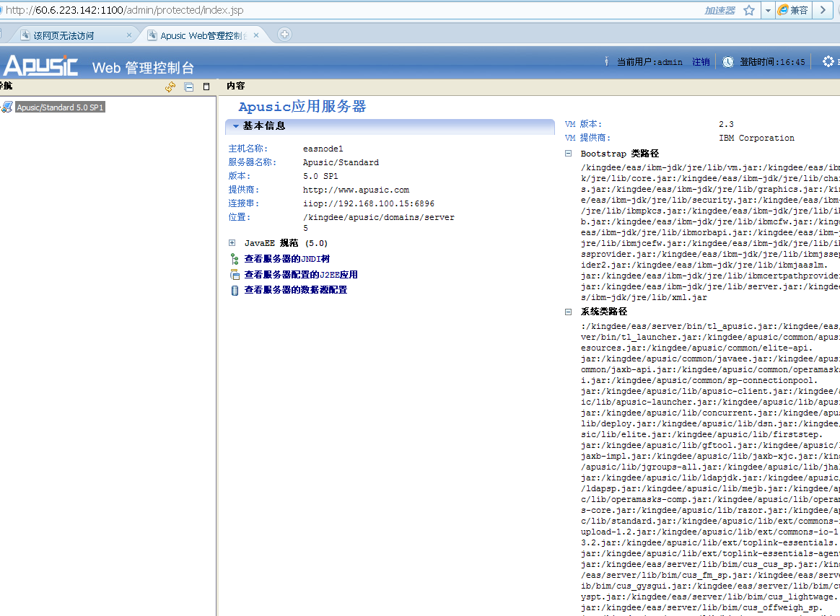Click 注销 to log out
Screen dimensions: 840x616
(701, 62)
